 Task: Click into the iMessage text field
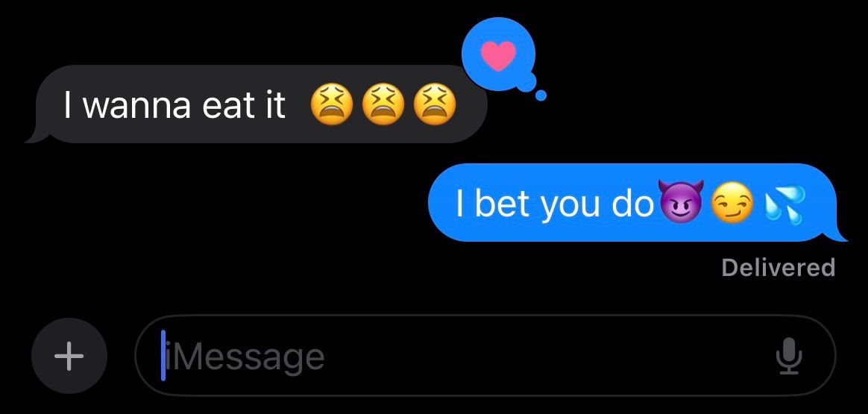(485, 355)
